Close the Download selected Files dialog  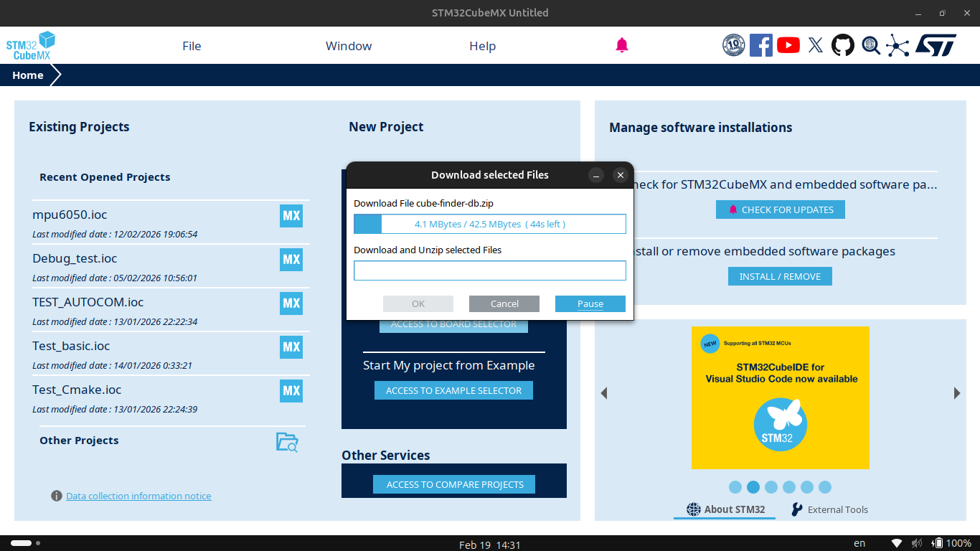click(x=621, y=175)
